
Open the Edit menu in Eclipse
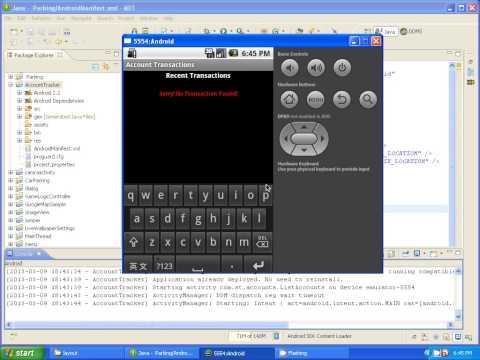point(21,18)
